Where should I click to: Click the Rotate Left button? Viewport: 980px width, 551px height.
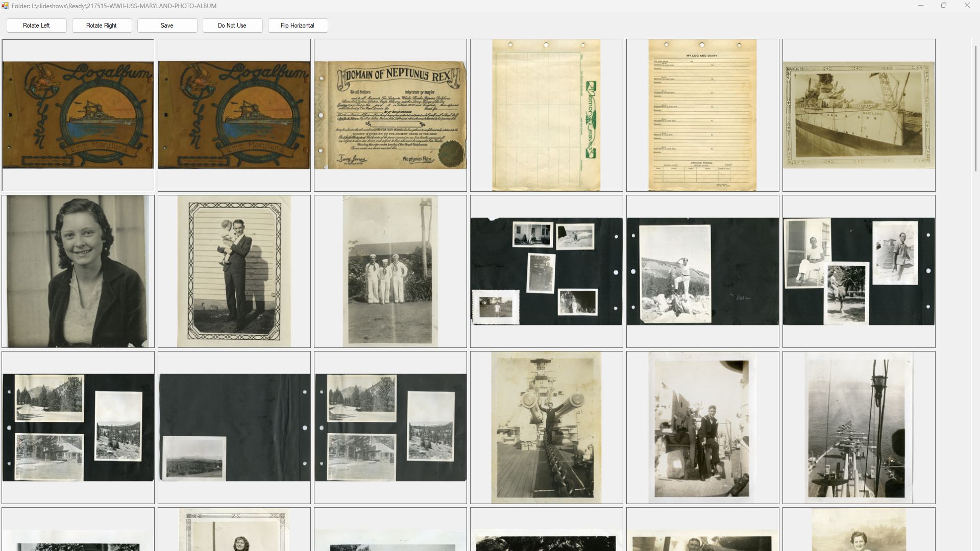[x=36, y=26]
